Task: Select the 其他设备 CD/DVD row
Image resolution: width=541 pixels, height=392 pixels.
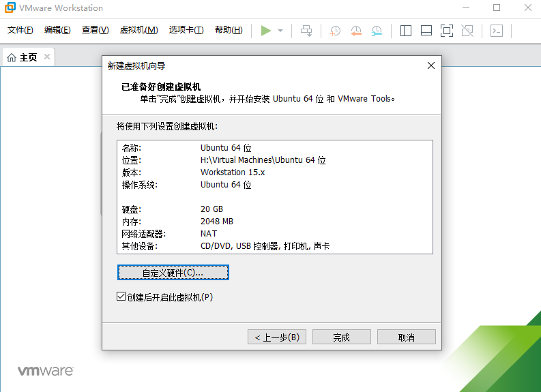Action: point(275,246)
